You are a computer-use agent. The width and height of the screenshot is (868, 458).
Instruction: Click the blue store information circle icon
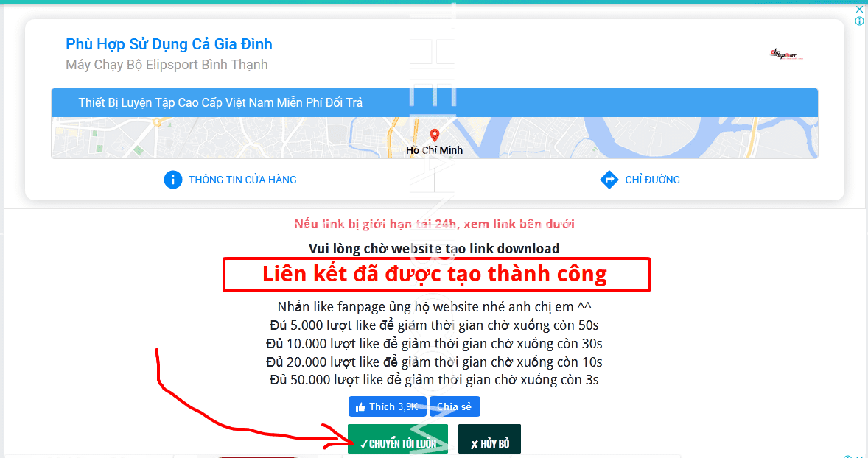[x=172, y=180]
